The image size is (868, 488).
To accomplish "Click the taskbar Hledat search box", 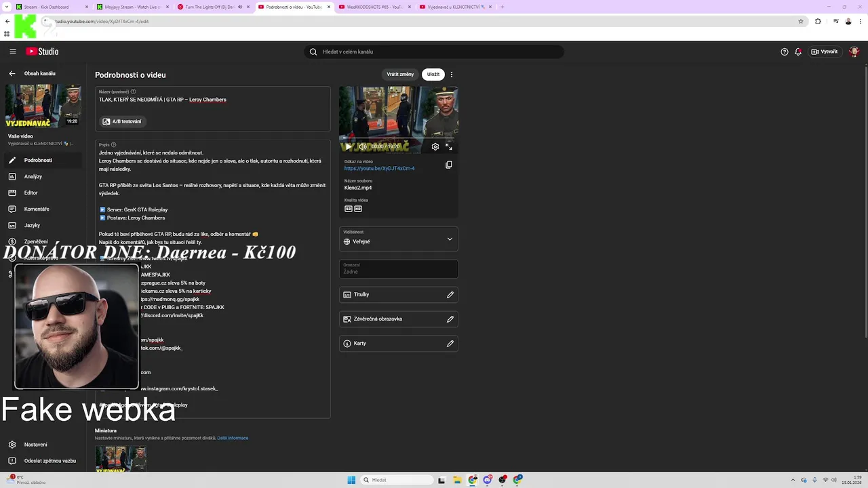I will pyautogui.click(x=397, y=480).
